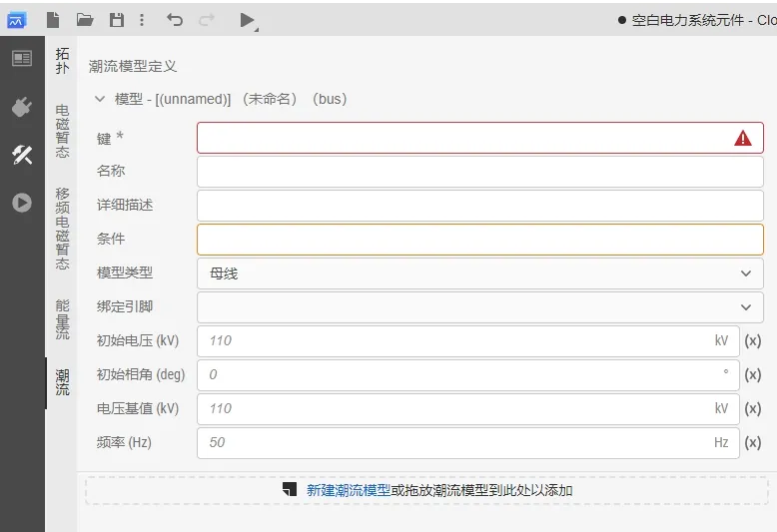
Task: Toggle expression (x) for 电压基值
Action: click(x=753, y=409)
